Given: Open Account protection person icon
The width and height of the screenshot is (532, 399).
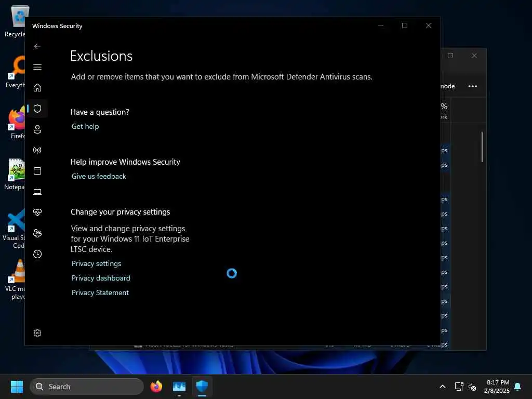Looking at the screenshot, I should [37, 129].
